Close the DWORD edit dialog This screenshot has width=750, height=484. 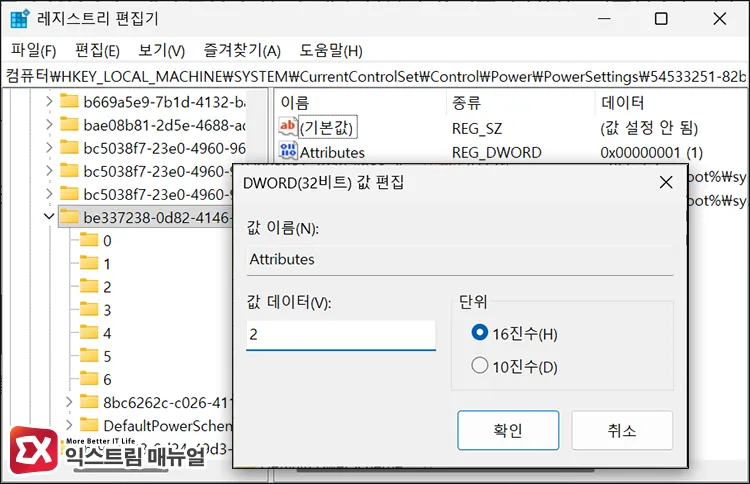point(666,182)
